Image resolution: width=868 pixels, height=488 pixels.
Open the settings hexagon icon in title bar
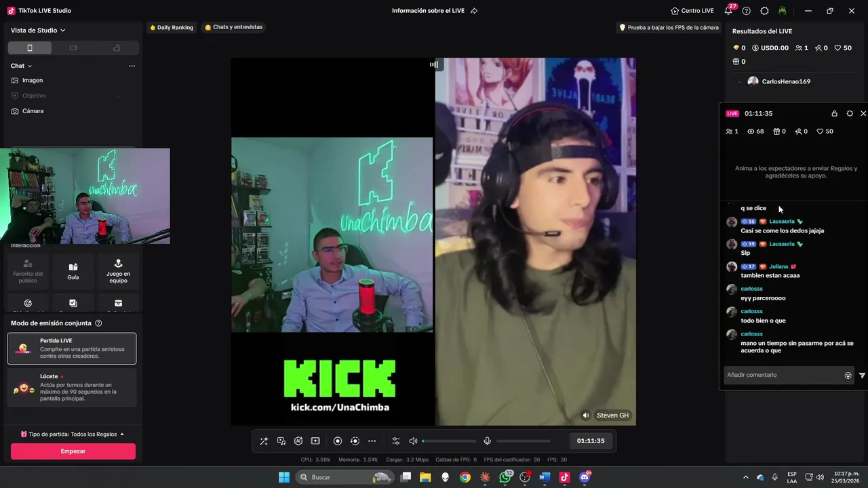(x=764, y=11)
